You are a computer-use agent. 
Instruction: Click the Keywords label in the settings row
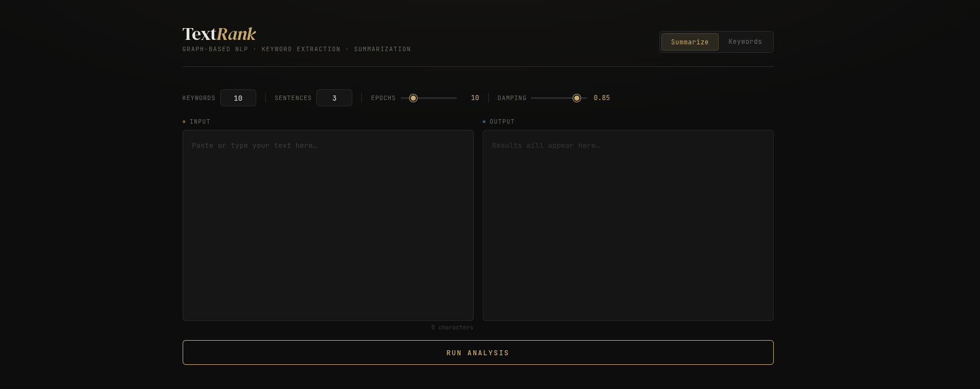[x=199, y=98]
